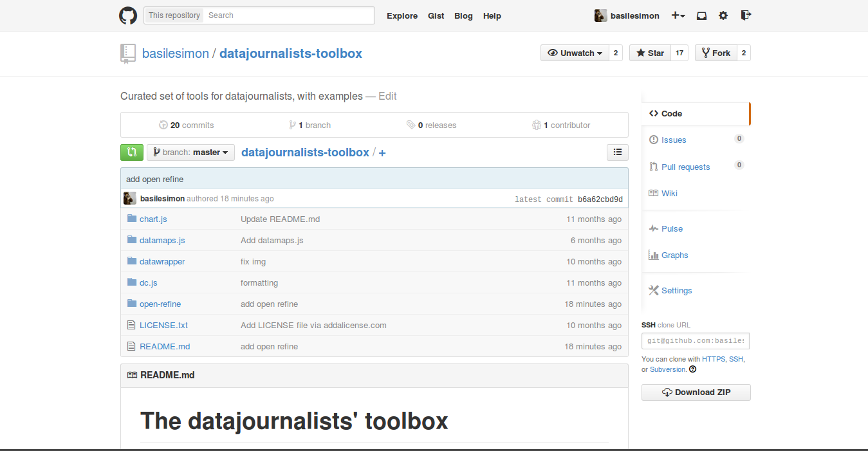Viewport: 868px width, 451px height.
Task: Switch clone URL to Subversion
Action: point(668,369)
